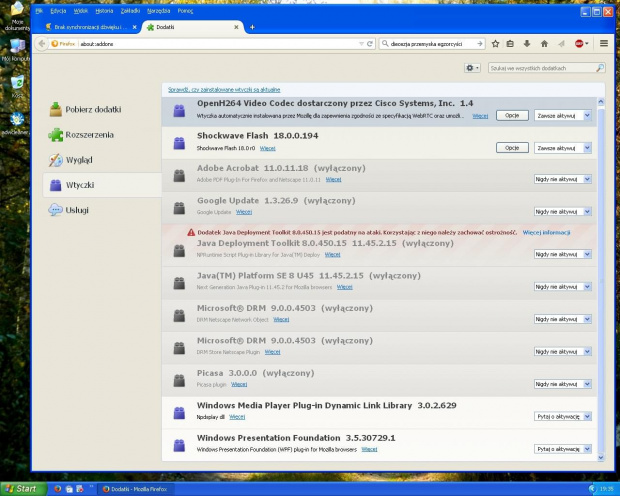Viewport: 620px width, 496px height.
Task: Click the web search box
Action: 432,44
